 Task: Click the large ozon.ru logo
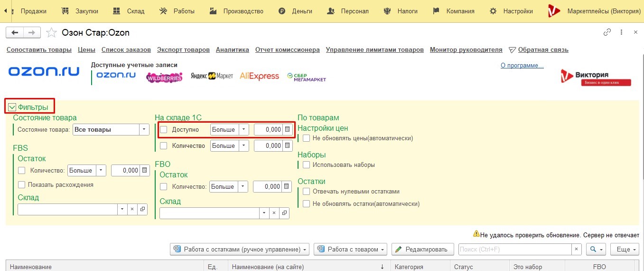44,72
